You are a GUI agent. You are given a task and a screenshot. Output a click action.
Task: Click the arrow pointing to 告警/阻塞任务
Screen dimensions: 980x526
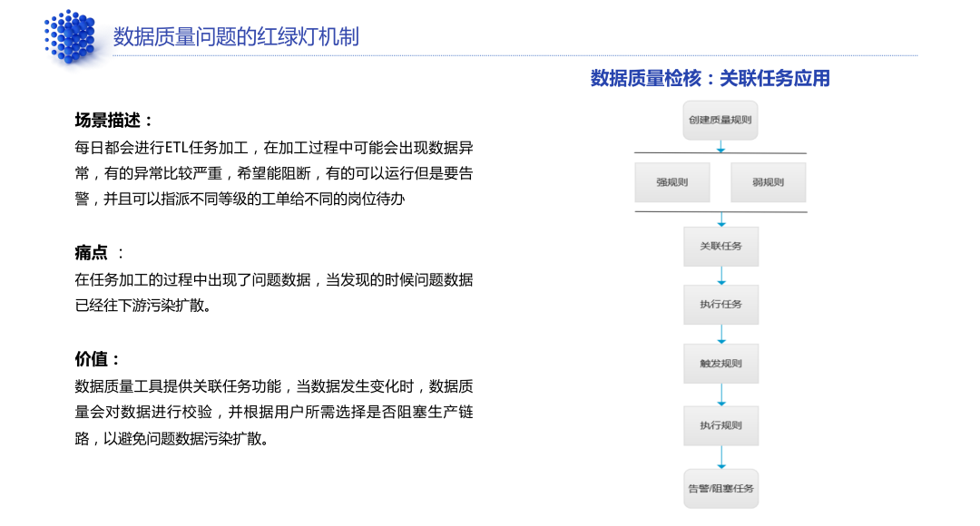coord(720,456)
